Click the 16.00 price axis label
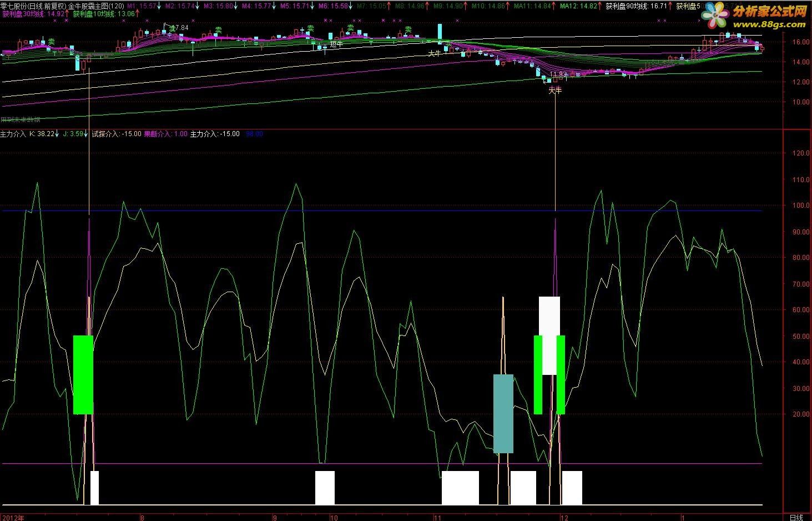The width and height of the screenshot is (812, 521). click(801, 42)
